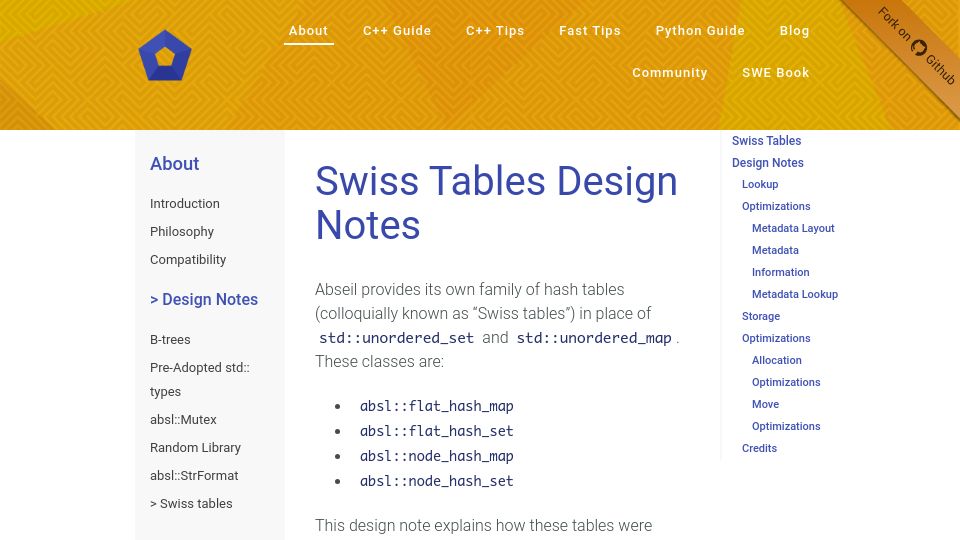This screenshot has height=540, width=960.
Task: Click the std::unordered_map code text
Action: tap(594, 338)
